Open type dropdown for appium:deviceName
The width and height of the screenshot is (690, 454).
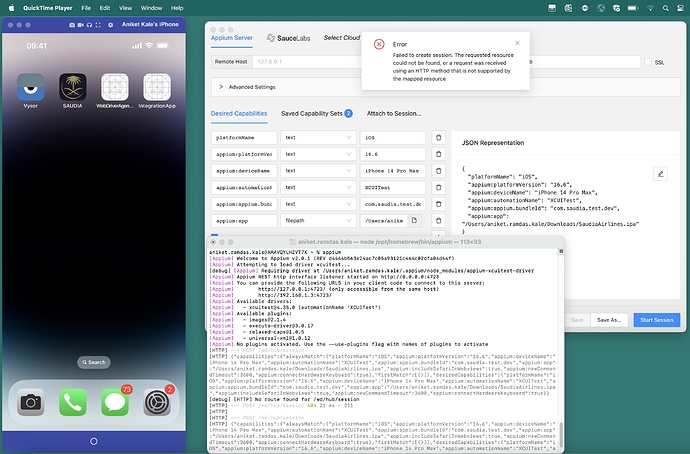click(x=318, y=171)
